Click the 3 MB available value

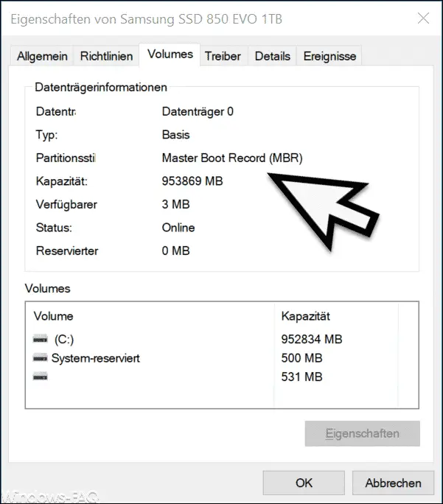(175, 204)
